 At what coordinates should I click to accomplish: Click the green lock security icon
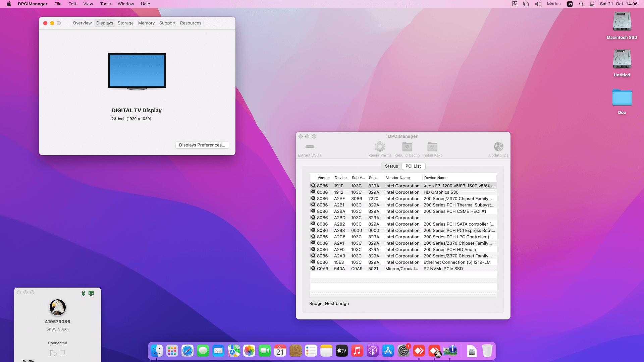pyautogui.click(x=84, y=293)
